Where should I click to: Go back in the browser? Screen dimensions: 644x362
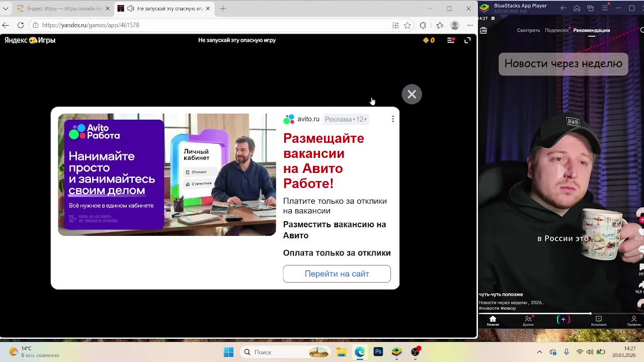click(6, 25)
